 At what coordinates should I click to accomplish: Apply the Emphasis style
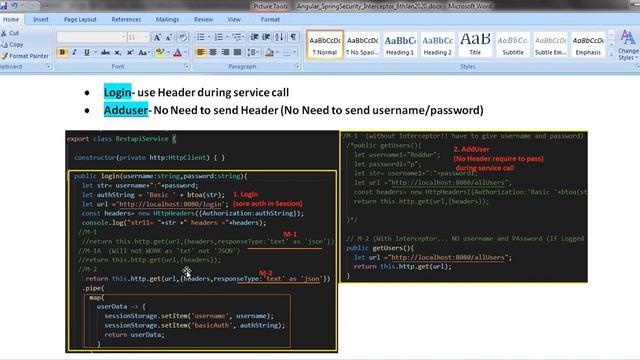588,44
